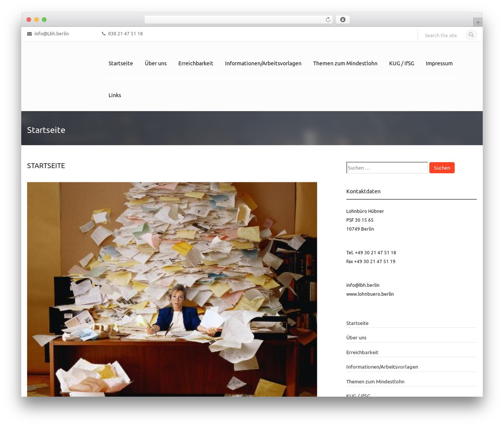
Task: Click the envelope icon beside info@Lbh.berlin
Action: click(30, 34)
